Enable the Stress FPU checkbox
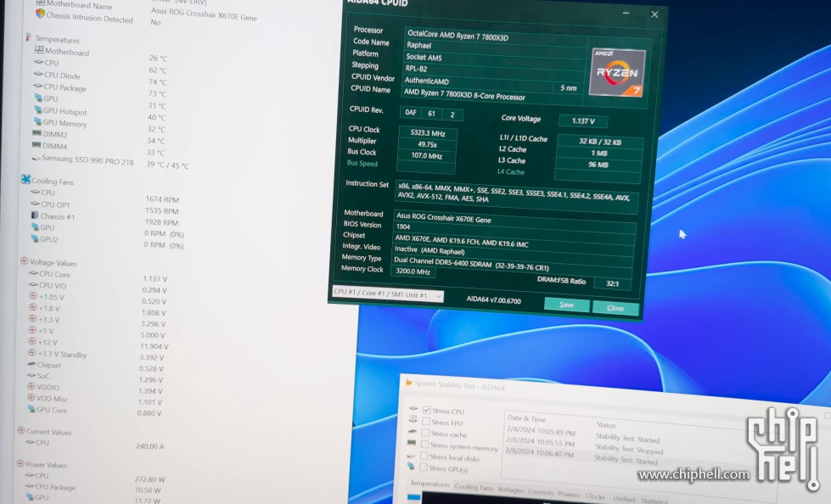 (426, 422)
